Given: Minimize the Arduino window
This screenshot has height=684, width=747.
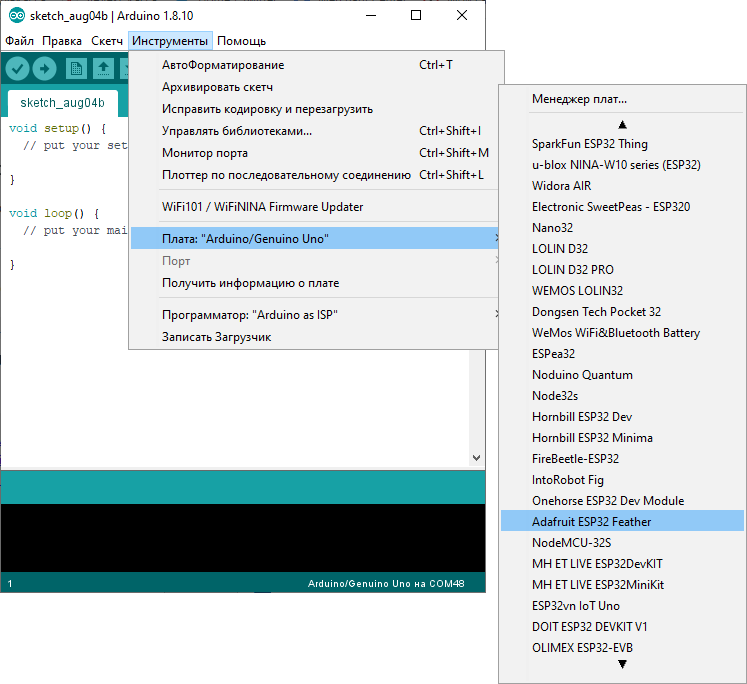Looking at the screenshot, I should tap(371, 15).
